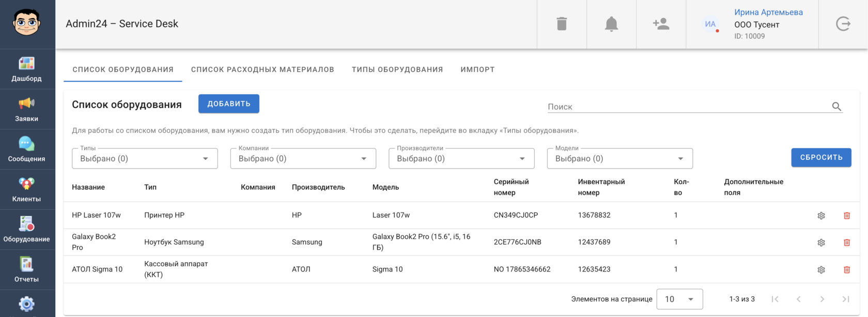Open settings gear for HP Laser 107w
This screenshot has width=868, height=317.
[x=821, y=216]
